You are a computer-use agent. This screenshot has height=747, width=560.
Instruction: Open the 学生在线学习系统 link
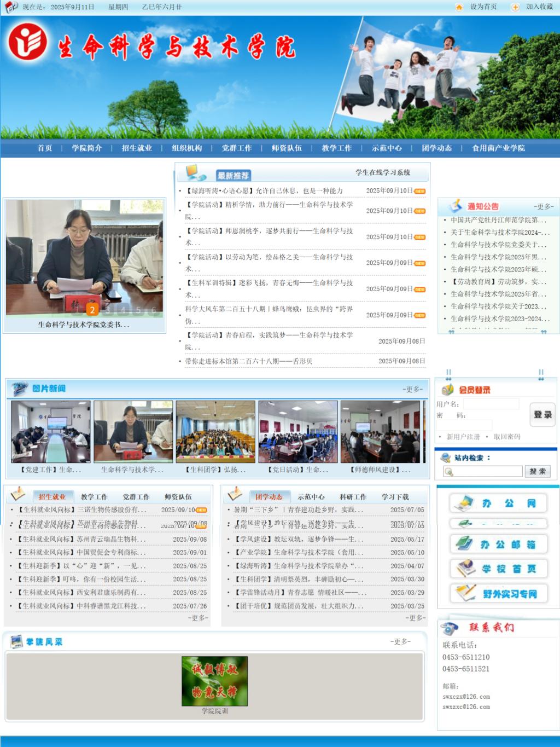[x=383, y=172]
